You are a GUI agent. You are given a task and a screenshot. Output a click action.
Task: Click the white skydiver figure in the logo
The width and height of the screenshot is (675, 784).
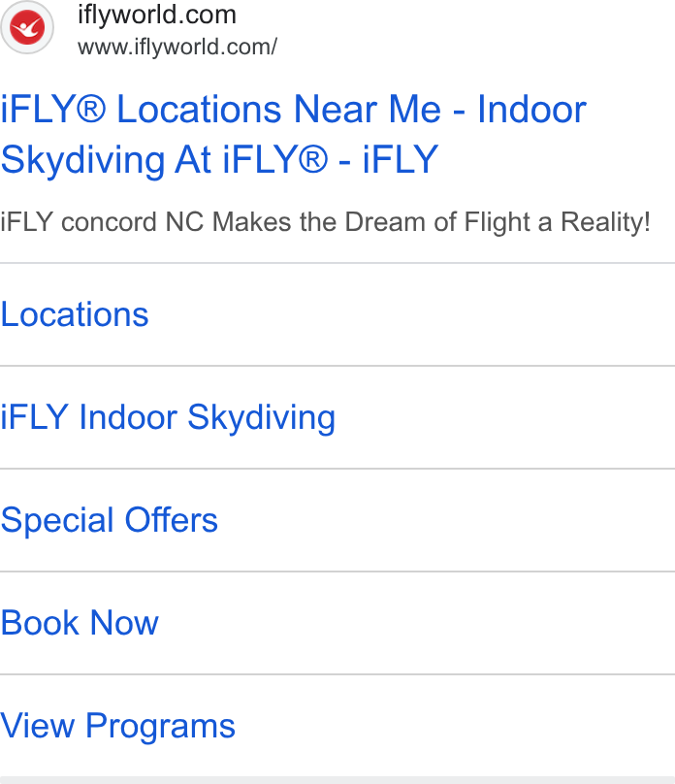(x=27, y=26)
